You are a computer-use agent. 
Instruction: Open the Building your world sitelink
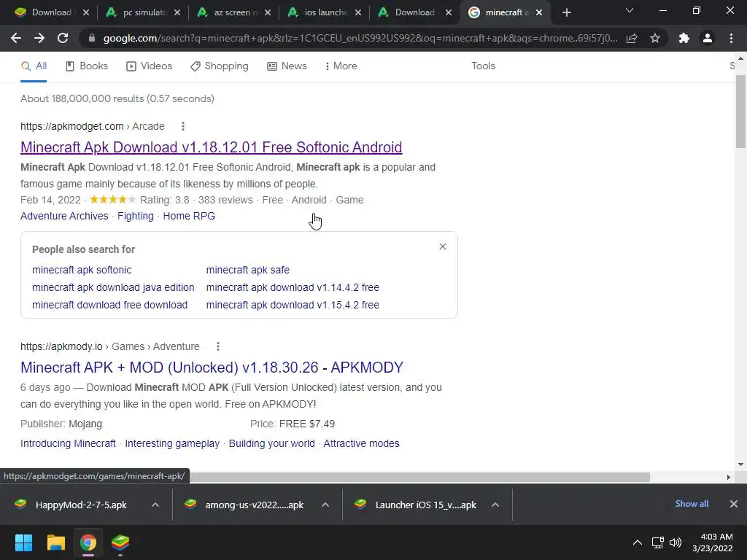point(271,444)
